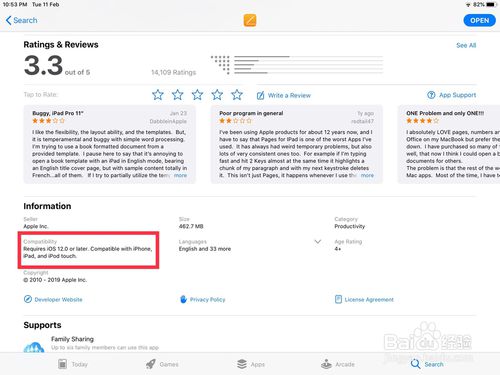The height and width of the screenshot is (375, 500).
Task: Tap the Seller 'Apple Inc.' text
Action: [36, 226]
